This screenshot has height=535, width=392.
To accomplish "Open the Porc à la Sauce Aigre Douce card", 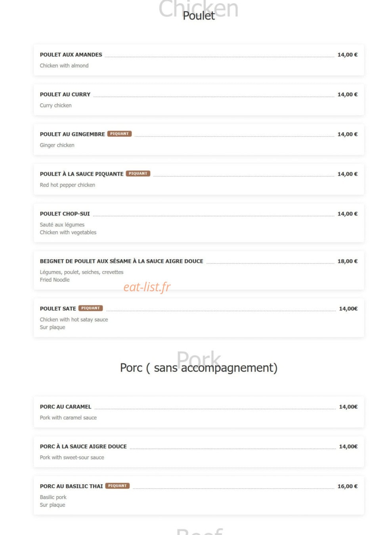I will click(199, 452).
